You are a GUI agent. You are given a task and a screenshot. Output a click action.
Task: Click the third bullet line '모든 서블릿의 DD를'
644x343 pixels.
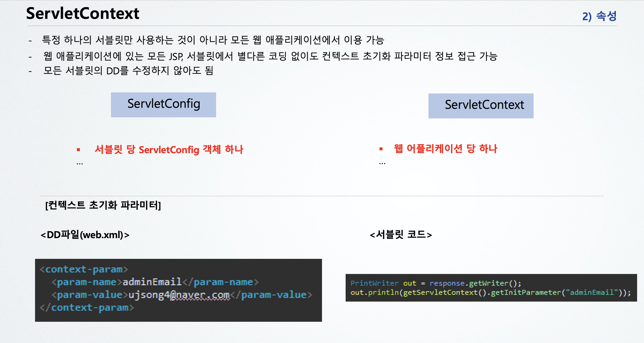[128, 71]
